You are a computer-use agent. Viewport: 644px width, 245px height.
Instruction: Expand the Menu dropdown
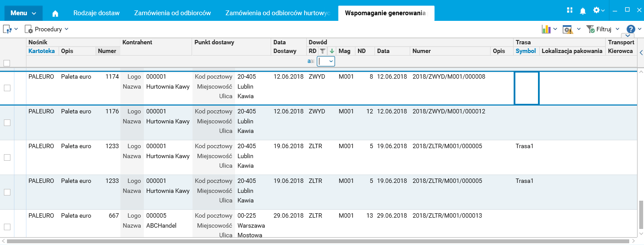coord(23,13)
